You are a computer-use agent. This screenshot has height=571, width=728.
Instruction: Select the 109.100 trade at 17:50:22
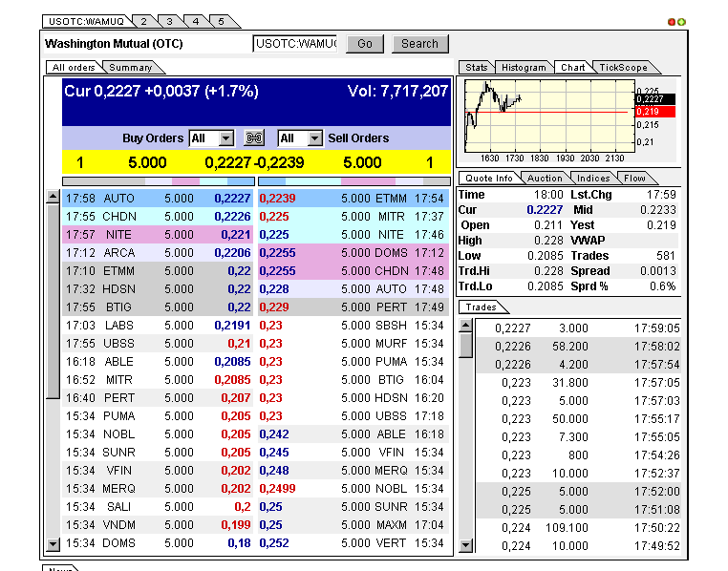pos(579,528)
